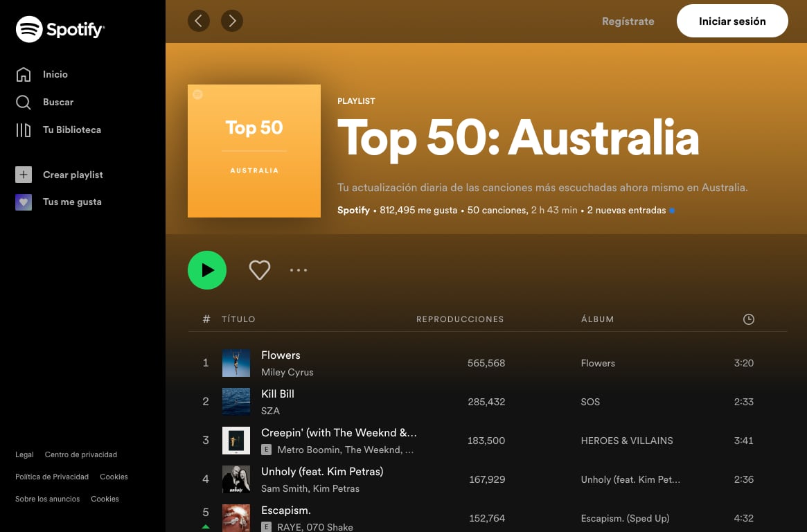Sort tracks by TÍTULO column
This screenshot has height=532, width=807.
238,319
